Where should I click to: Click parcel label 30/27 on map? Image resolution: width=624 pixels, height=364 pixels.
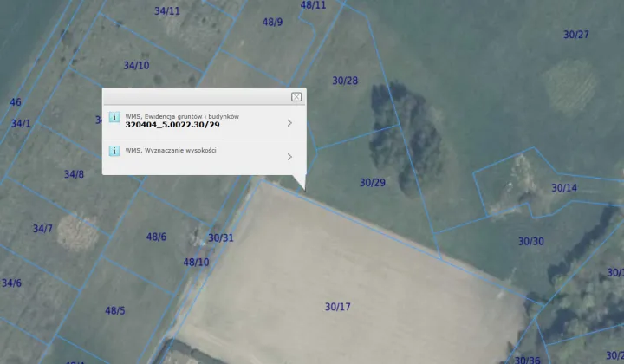(x=575, y=35)
